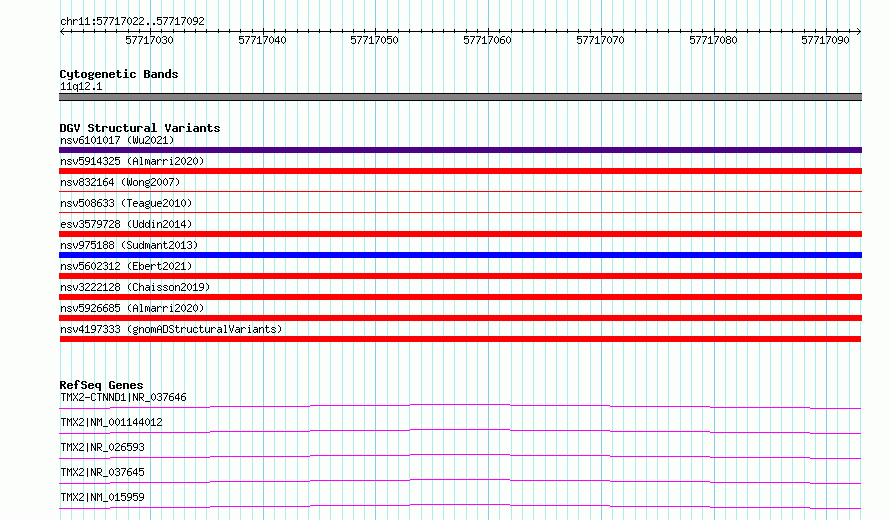
Task: Open variant esv3579728 (Uddin2014) label
Action: [126, 224]
